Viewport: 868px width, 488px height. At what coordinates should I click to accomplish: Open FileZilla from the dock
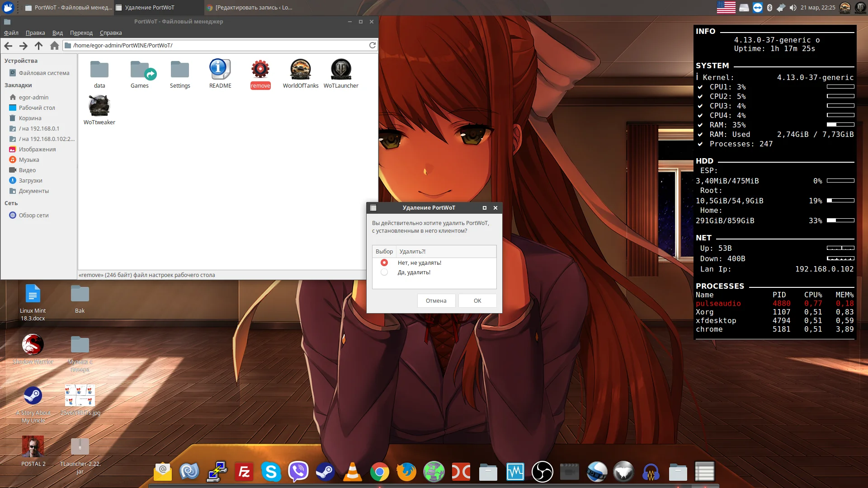pos(244,472)
